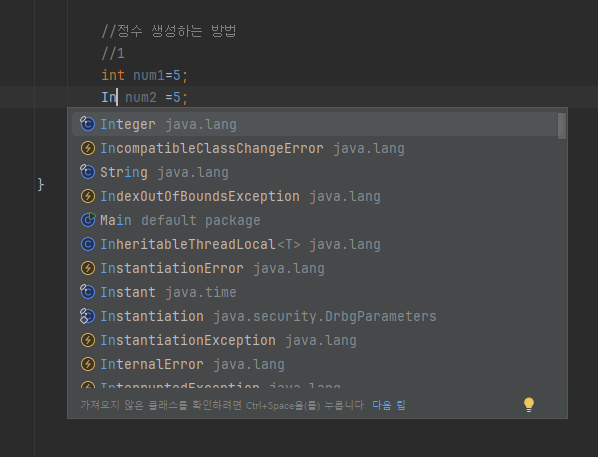The height and width of the screenshot is (457, 598).
Task: Click the closing brace in the editor
Action: pos(40,185)
